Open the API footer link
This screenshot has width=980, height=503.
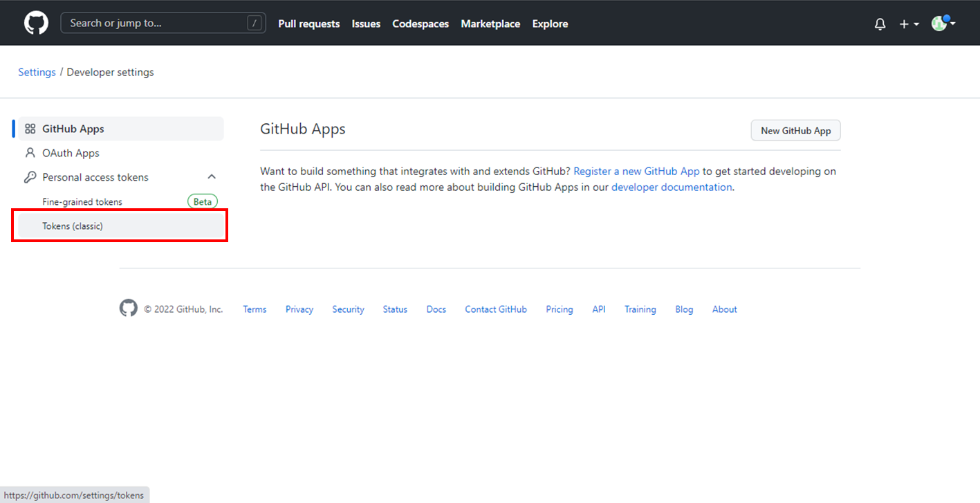599,309
